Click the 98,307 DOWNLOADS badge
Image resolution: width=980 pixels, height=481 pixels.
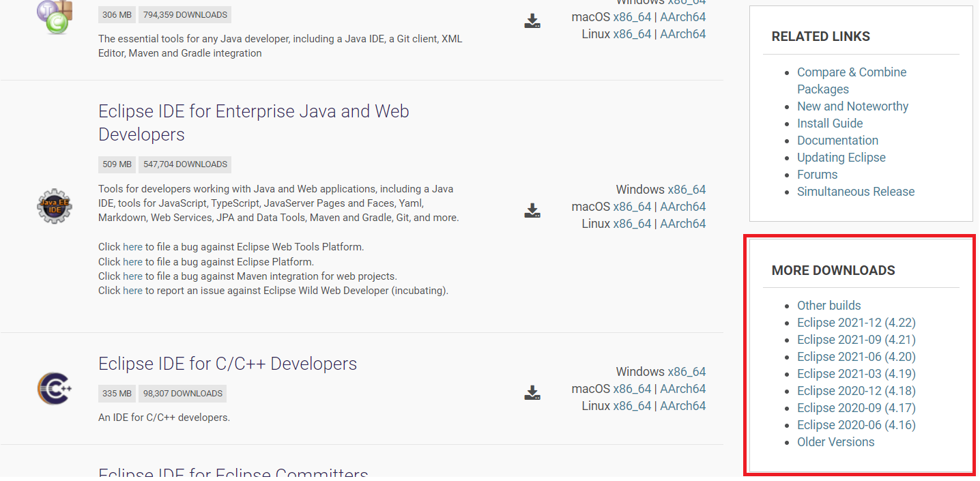coord(182,394)
